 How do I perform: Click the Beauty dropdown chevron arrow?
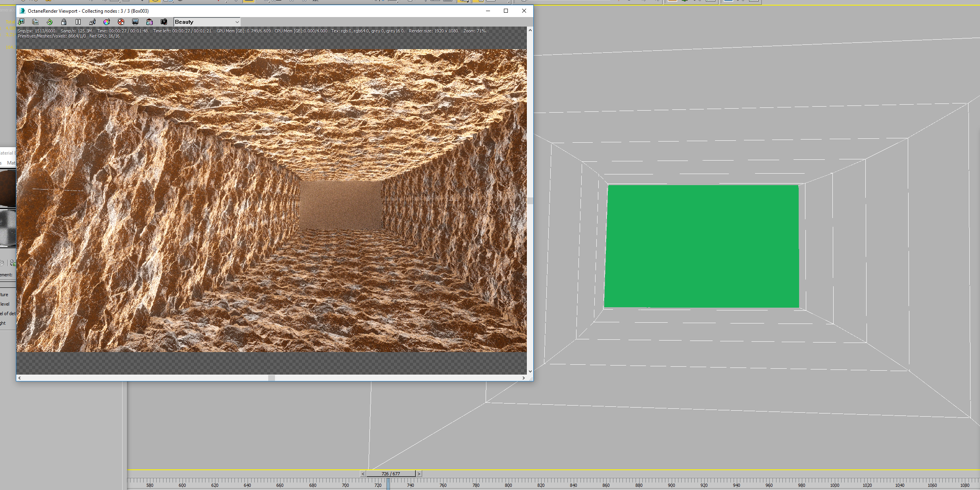237,22
